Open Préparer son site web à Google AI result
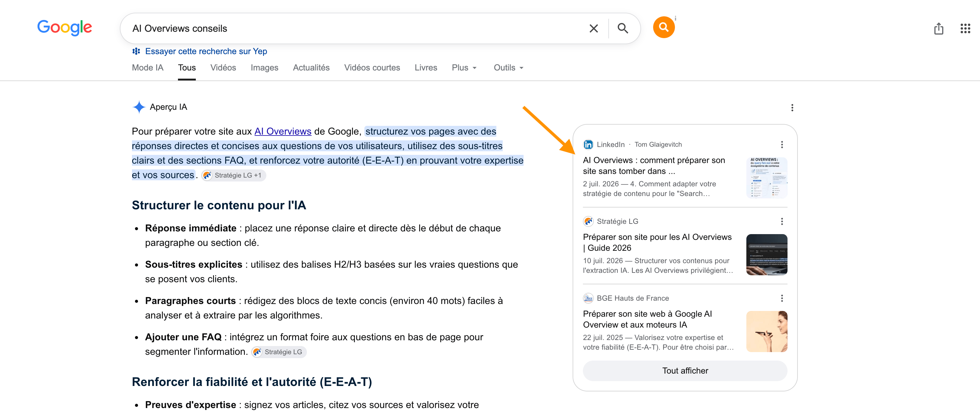This screenshot has width=980, height=415. click(x=647, y=319)
